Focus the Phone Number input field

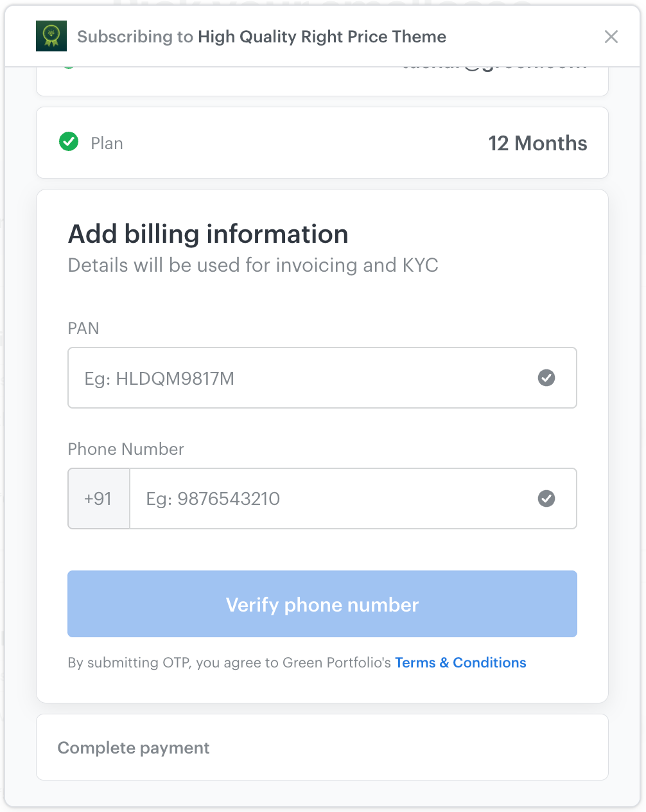click(353, 499)
